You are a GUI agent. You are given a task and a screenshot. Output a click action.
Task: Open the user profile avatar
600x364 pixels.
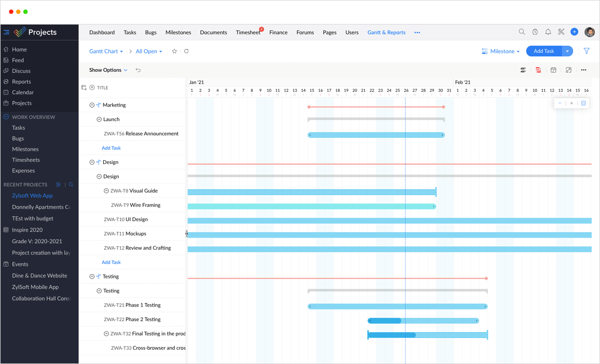pos(589,32)
